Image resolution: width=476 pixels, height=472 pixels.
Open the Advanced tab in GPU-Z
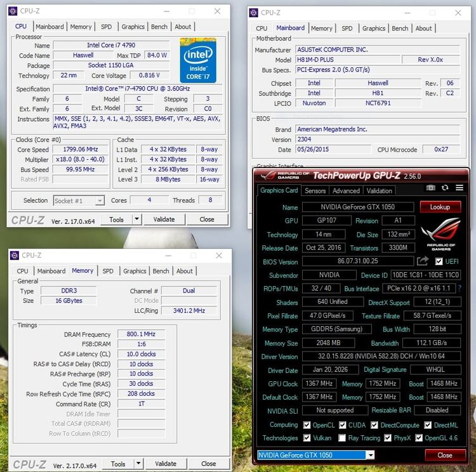click(346, 190)
